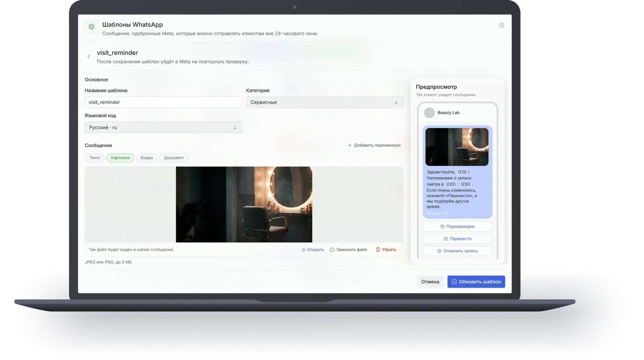Viewport: 644px width, 360px height.
Task: Click the template name input field
Action: point(163,102)
